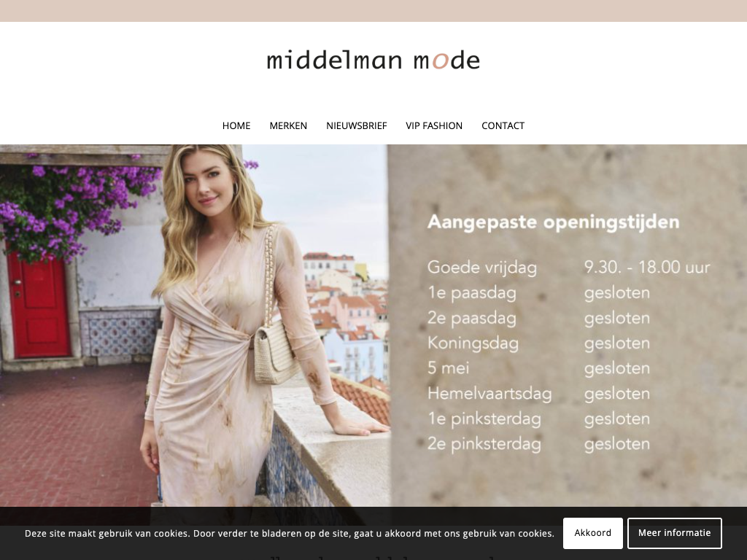The height and width of the screenshot is (560, 747).
Task: Click the model's face in banner photo
Action: 210,183
